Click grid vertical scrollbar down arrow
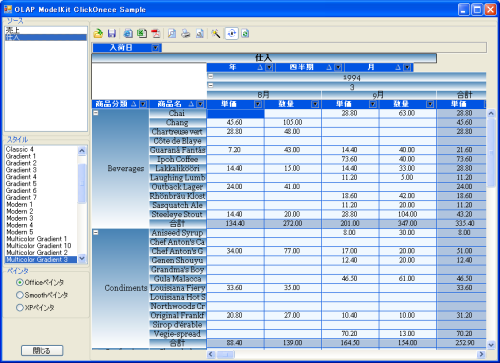The image size is (500, 363). tap(491, 345)
